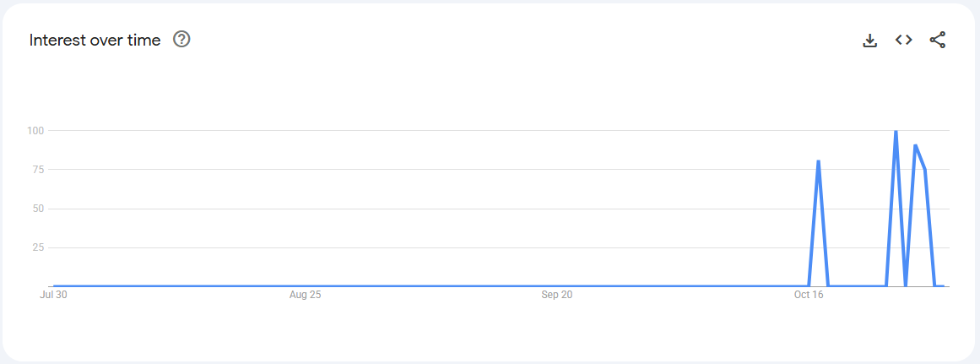Click the line's starting point above Jul 30

[54, 286]
